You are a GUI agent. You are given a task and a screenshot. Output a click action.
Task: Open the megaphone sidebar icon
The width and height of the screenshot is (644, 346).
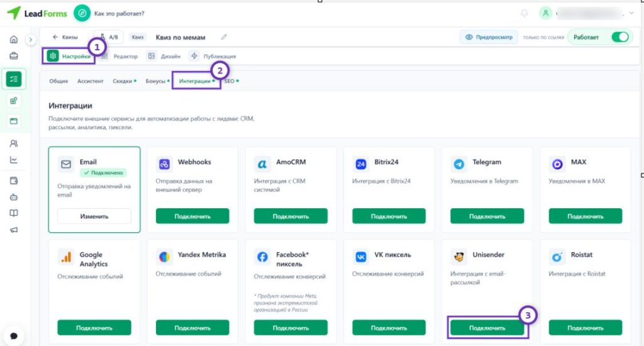click(14, 230)
